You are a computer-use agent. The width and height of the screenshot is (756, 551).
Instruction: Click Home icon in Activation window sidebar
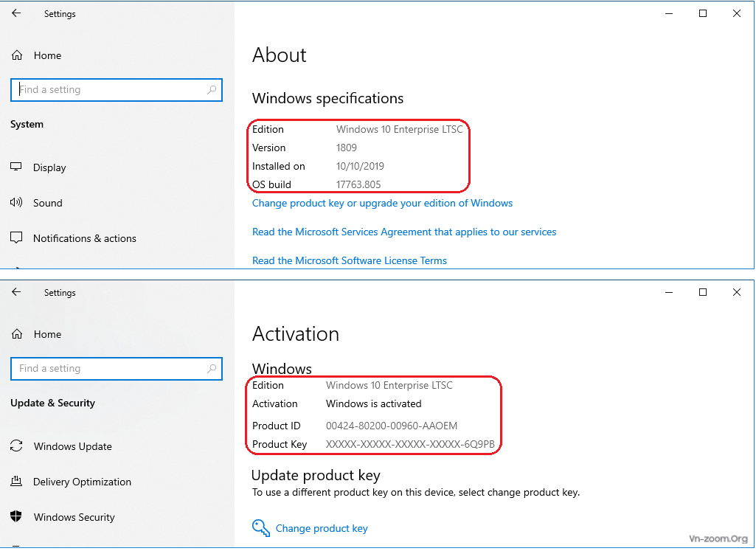coord(17,334)
